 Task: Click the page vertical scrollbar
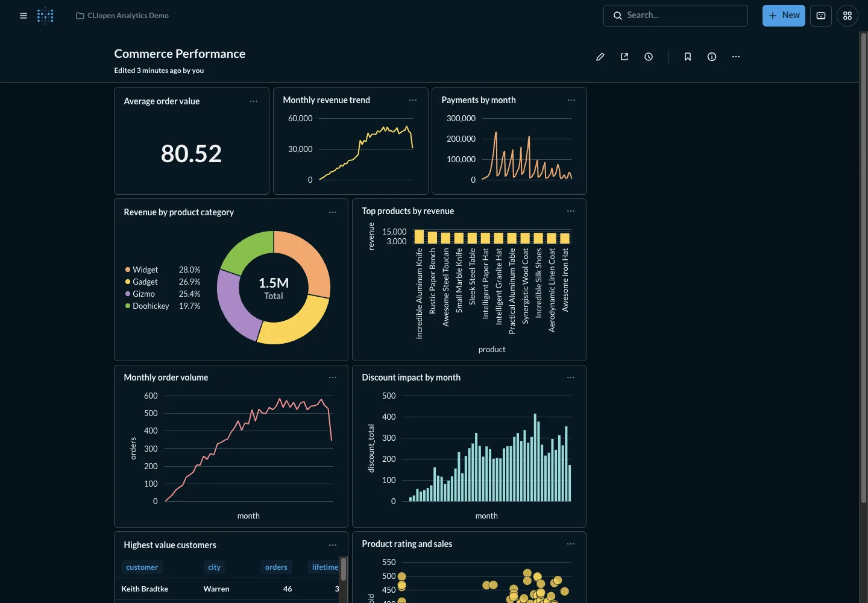[x=863, y=267]
